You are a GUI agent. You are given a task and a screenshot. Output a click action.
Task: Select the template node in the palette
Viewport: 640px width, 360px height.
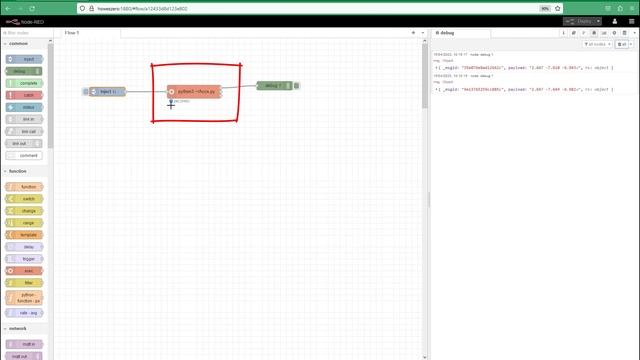(x=24, y=235)
